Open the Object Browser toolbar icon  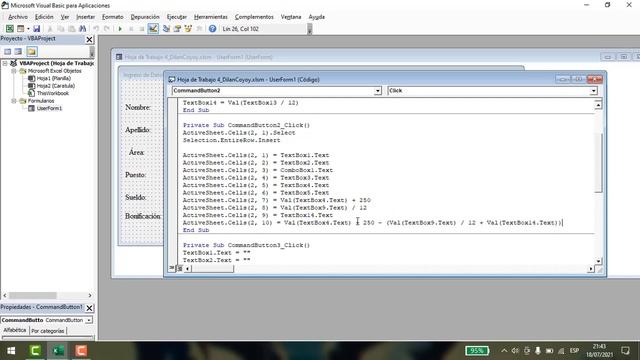coord(188,29)
